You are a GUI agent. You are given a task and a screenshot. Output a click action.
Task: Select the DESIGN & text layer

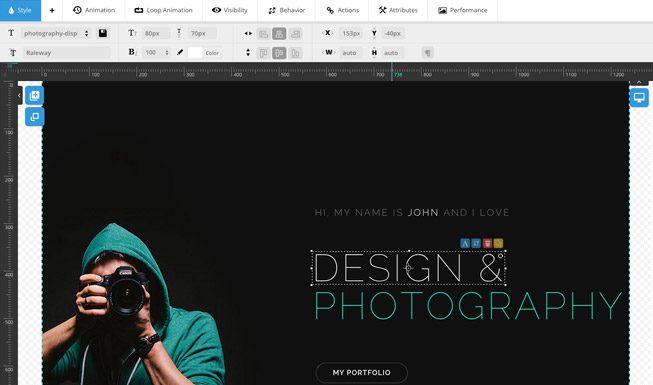click(x=409, y=268)
